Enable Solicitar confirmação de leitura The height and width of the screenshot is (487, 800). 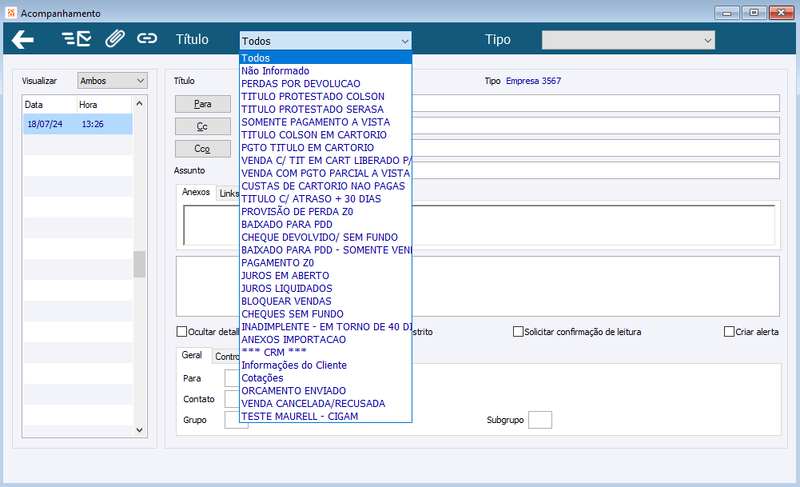(x=518, y=331)
